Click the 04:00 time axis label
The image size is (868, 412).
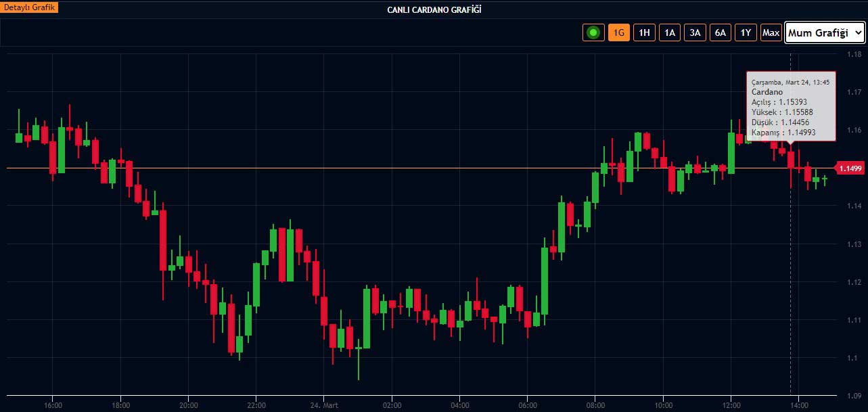pos(459,406)
